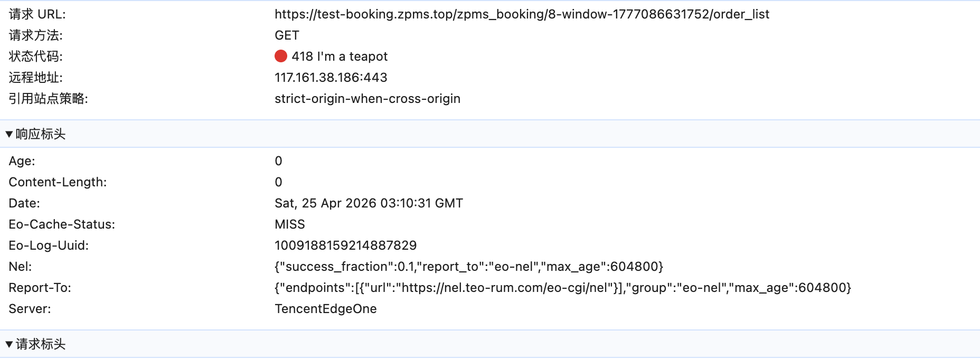Click the Report-To header endpoints value
The image size is (980, 359).
click(x=563, y=288)
